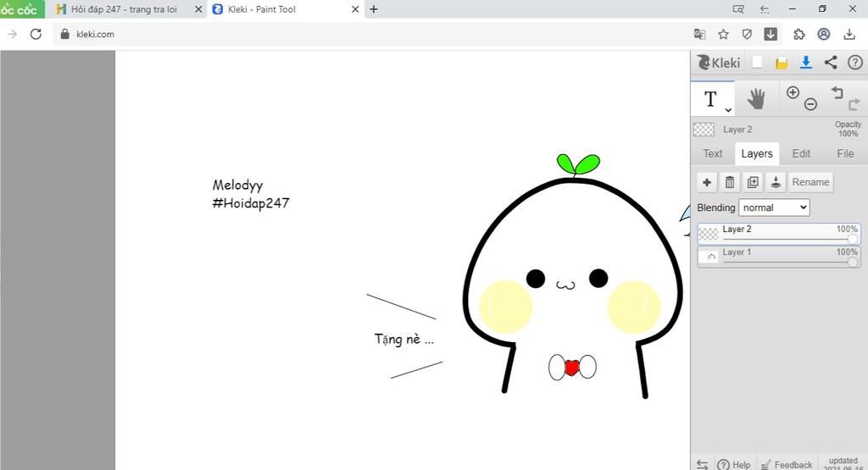Click the Kleki logo

(x=718, y=63)
